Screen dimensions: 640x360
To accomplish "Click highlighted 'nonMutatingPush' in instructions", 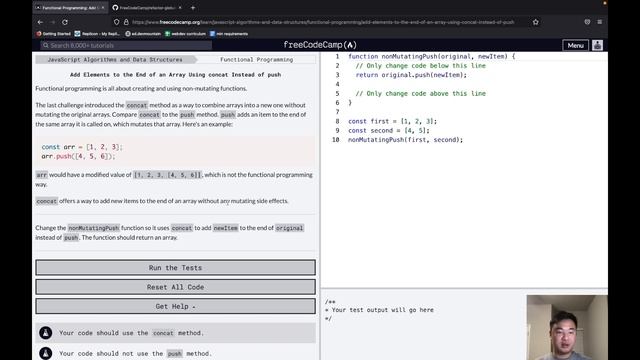I will (93, 228).
